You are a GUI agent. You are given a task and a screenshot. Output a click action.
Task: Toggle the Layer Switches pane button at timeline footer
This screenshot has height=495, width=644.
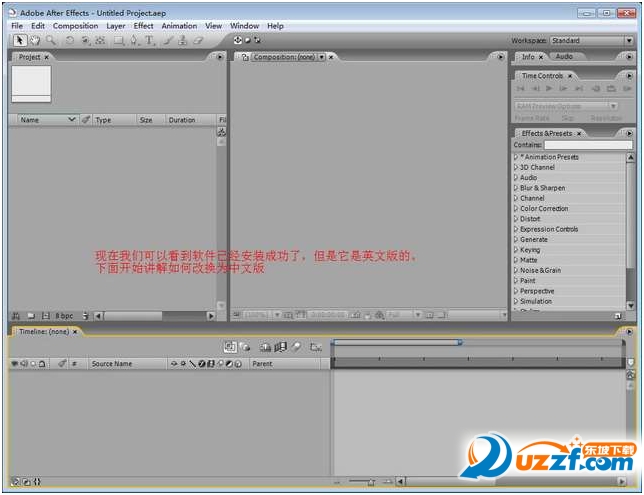coord(16,482)
